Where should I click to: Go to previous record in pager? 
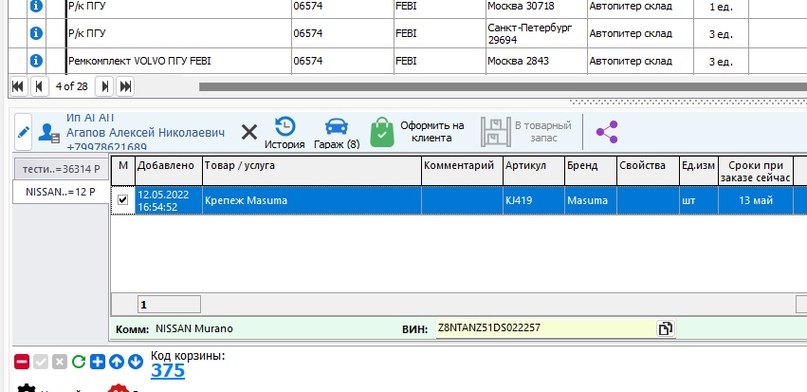tap(39, 86)
